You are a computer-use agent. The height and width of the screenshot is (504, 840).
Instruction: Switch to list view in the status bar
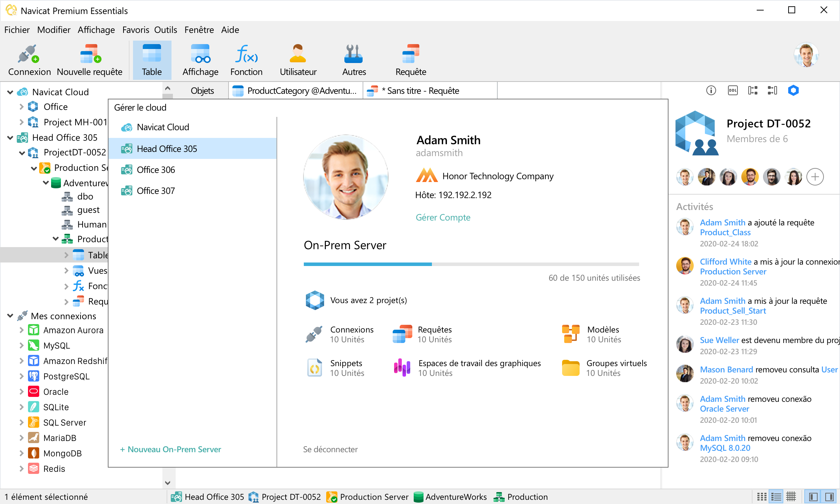(776, 497)
